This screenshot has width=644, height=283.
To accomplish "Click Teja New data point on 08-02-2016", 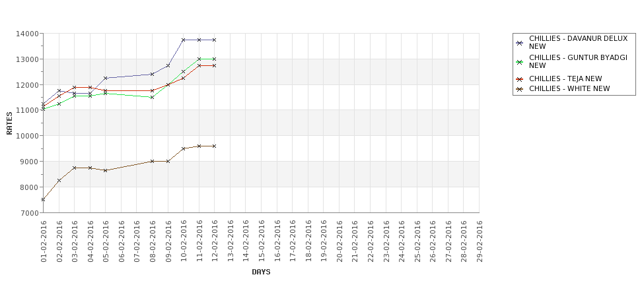I will [153, 90].
